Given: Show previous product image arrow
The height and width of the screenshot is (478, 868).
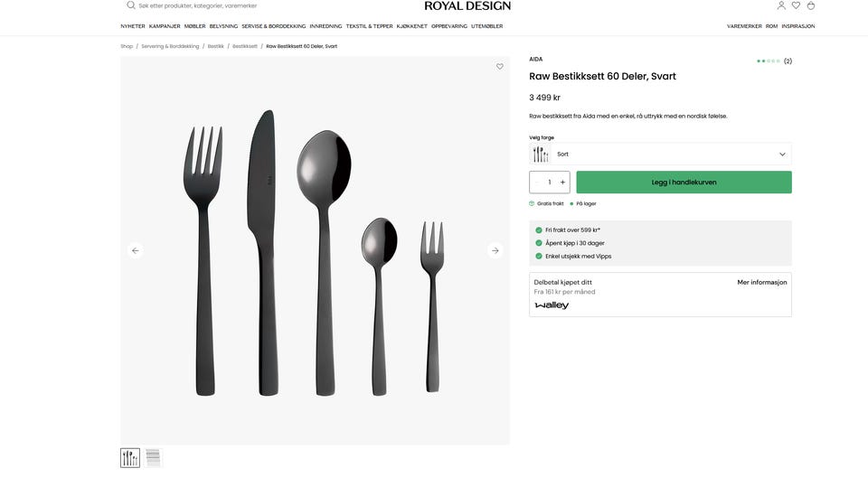Looking at the screenshot, I should click(x=135, y=250).
